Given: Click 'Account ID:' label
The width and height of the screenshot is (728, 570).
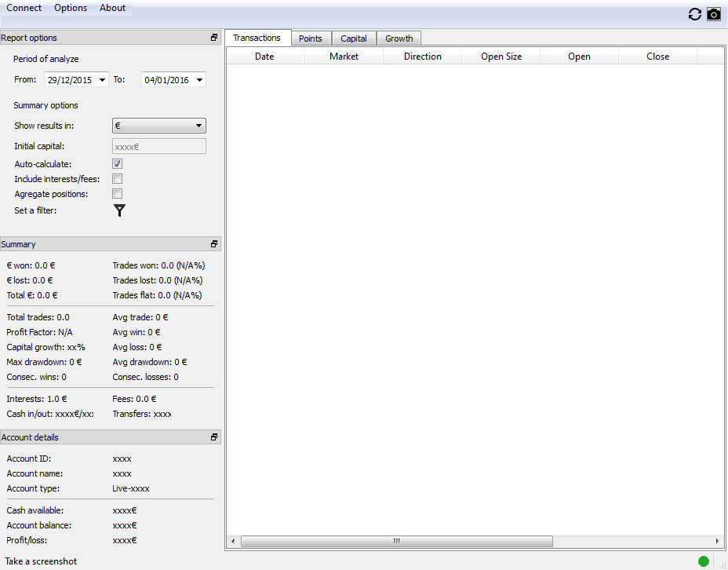Looking at the screenshot, I should coord(29,459).
